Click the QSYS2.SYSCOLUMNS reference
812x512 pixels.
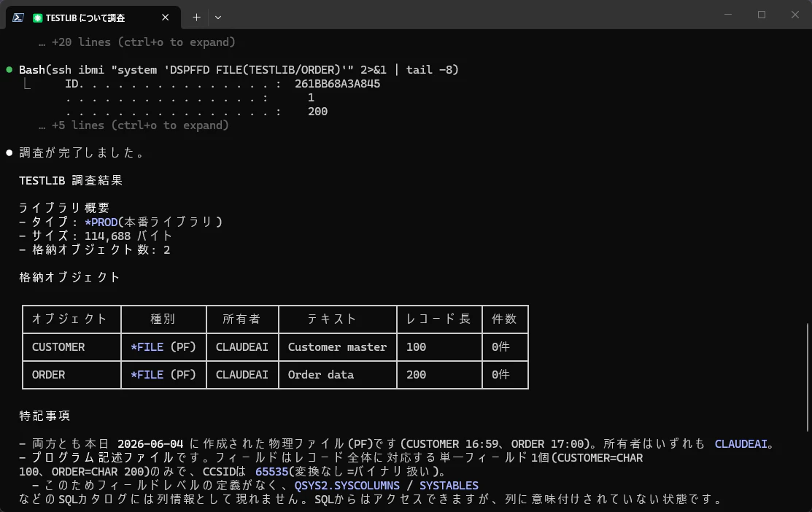point(347,486)
